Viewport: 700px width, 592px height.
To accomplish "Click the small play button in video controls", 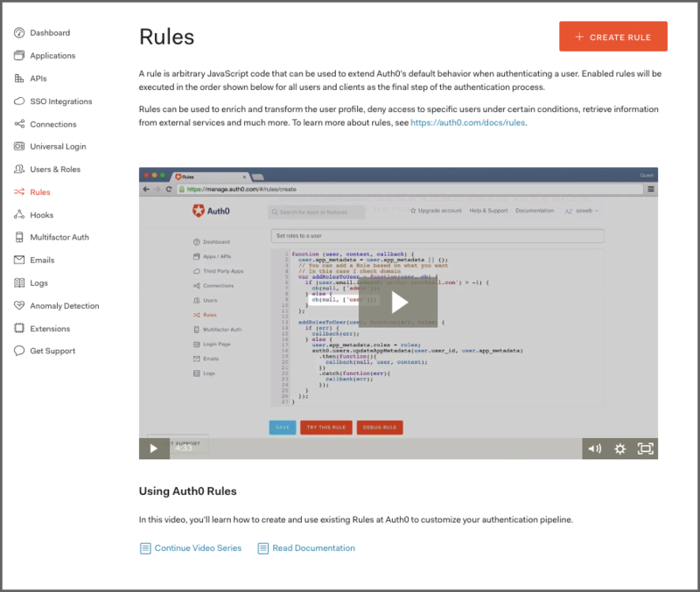I will 154,449.
